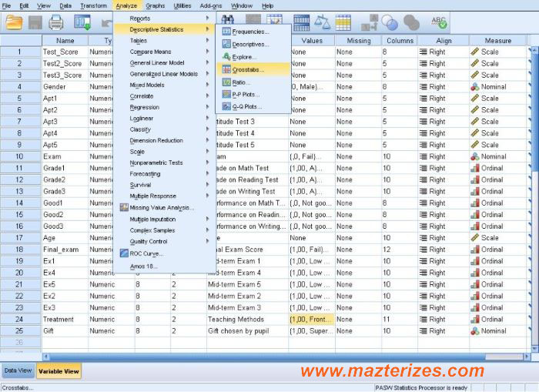This screenshot has height=392, width=539.
Task: Click the Show All Variables gray circles icon
Action: click(411, 23)
